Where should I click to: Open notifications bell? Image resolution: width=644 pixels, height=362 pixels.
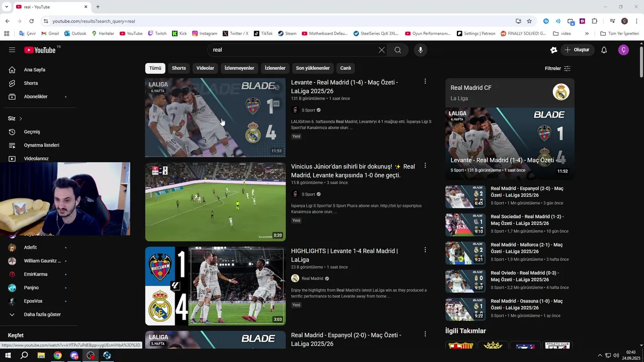coord(604,50)
